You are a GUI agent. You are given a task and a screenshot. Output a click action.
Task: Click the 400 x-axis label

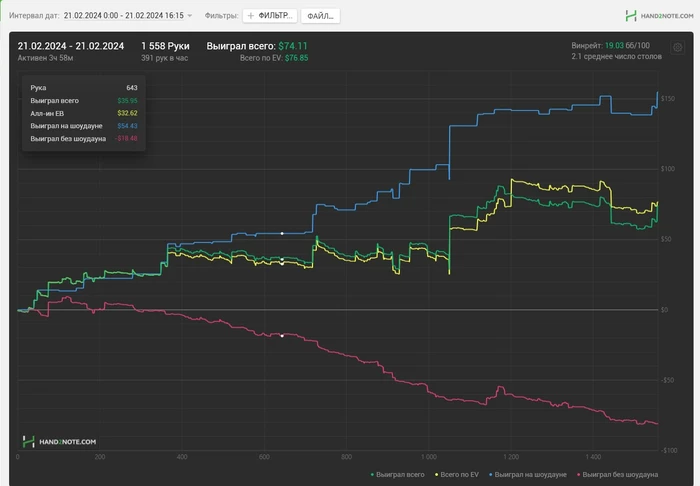(x=182, y=457)
